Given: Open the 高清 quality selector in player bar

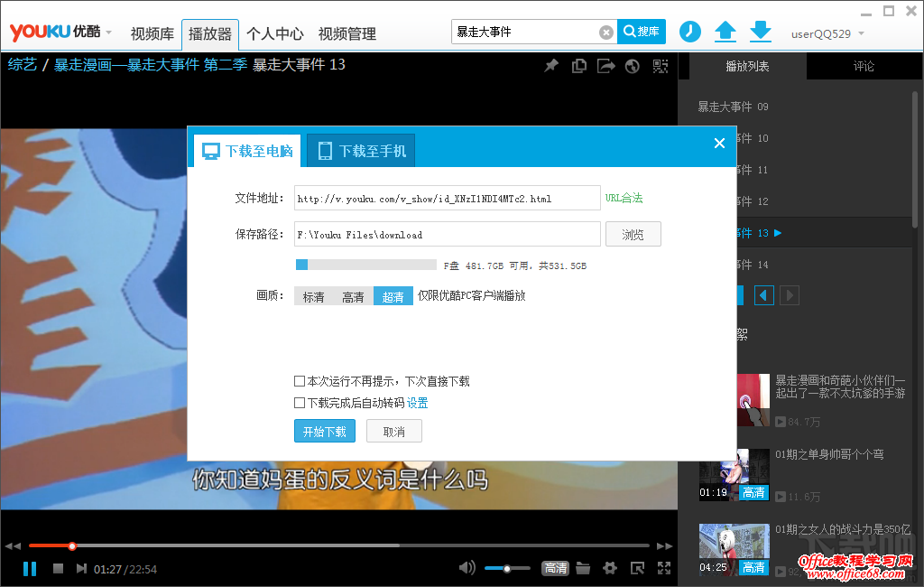Looking at the screenshot, I should 555,568.
